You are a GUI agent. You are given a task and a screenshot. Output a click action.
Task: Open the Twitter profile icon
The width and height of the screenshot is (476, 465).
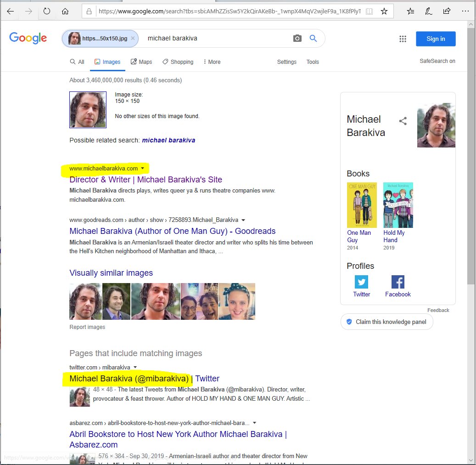(361, 282)
